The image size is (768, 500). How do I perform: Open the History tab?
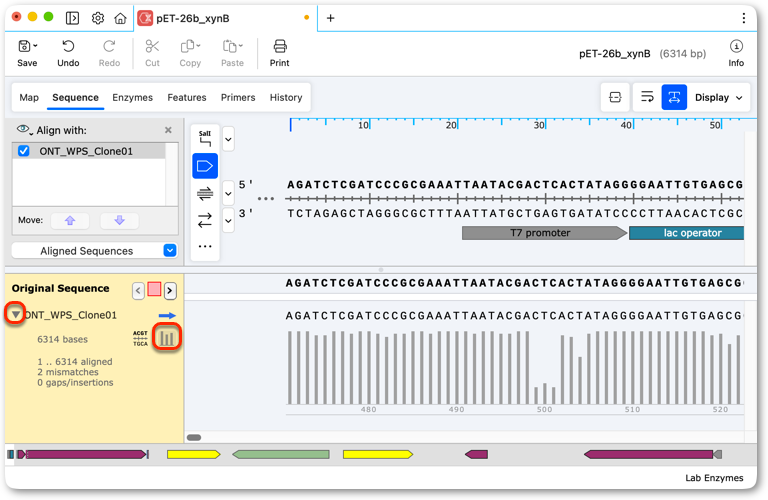tap(286, 97)
